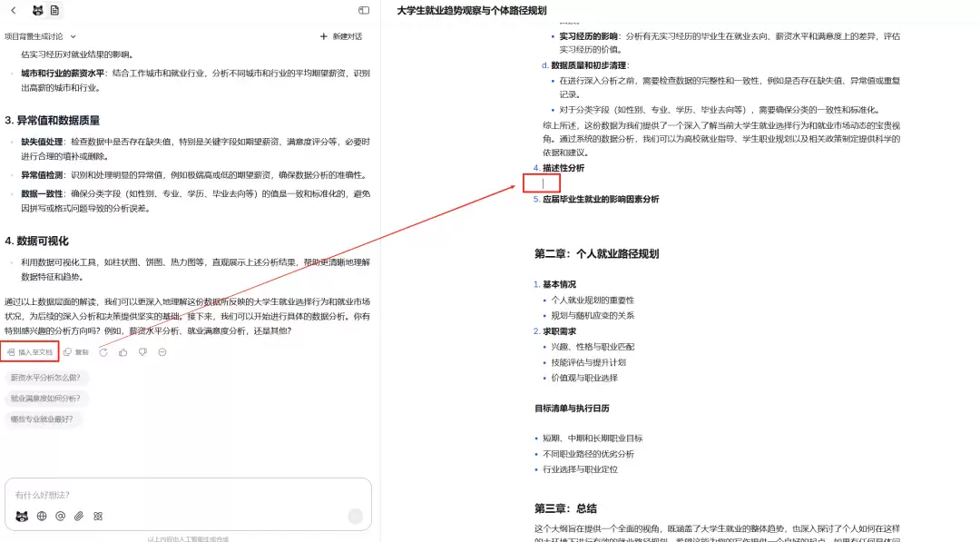Screen dimensions: 980x542
Task: Click chat heading 3. 异常值和数据质量
Action: click(x=53, y=120)
